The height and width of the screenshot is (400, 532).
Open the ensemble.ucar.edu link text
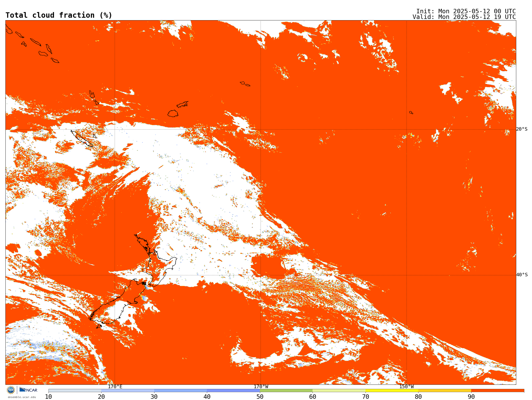(22, 397)
